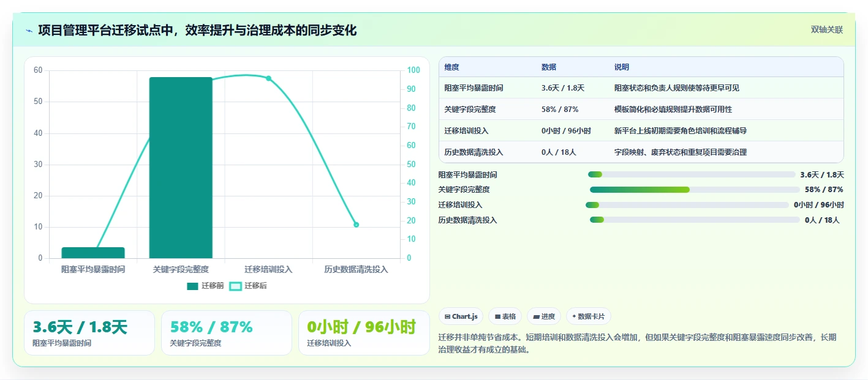Click the 进度 chip

coord(544,316)
